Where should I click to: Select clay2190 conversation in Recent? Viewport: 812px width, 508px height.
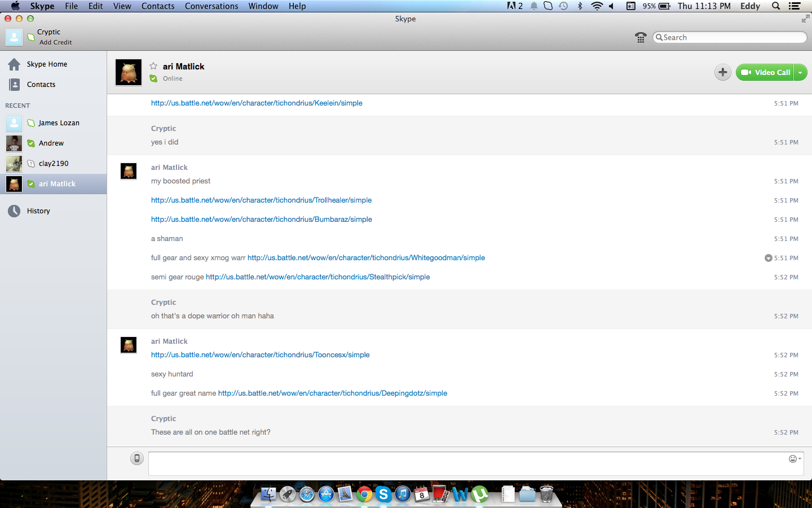click(x=54, y=164)
